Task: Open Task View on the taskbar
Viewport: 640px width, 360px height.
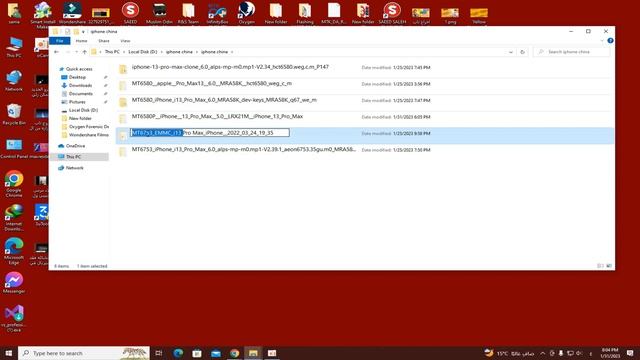Action: click(x=159, y=353)
